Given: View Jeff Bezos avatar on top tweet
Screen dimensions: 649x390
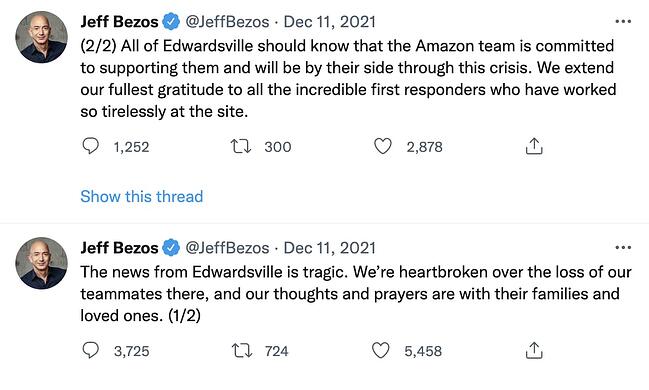Looking at the screenshot, I should [x=41, y=37].
